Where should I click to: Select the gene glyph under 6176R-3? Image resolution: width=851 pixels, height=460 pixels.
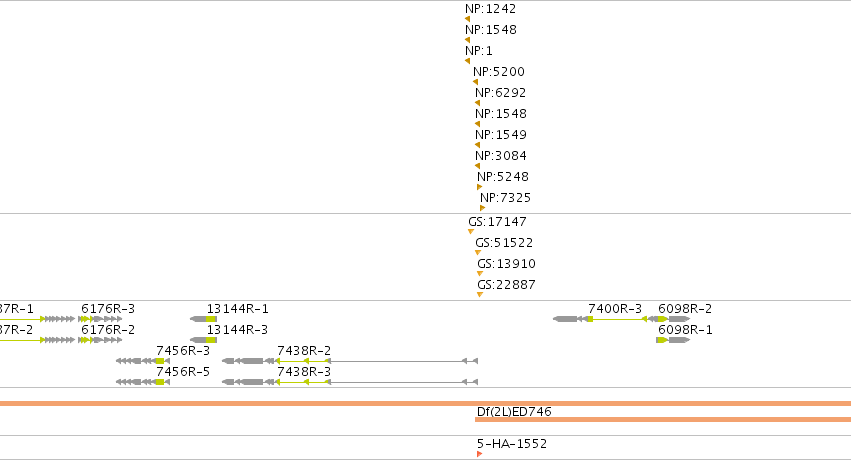[100, 319]
